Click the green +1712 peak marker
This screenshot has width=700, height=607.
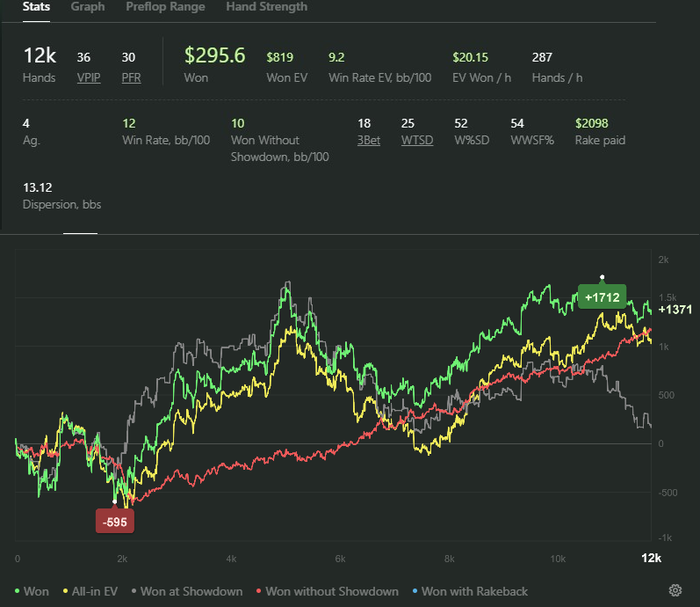(x=602, y=297)
